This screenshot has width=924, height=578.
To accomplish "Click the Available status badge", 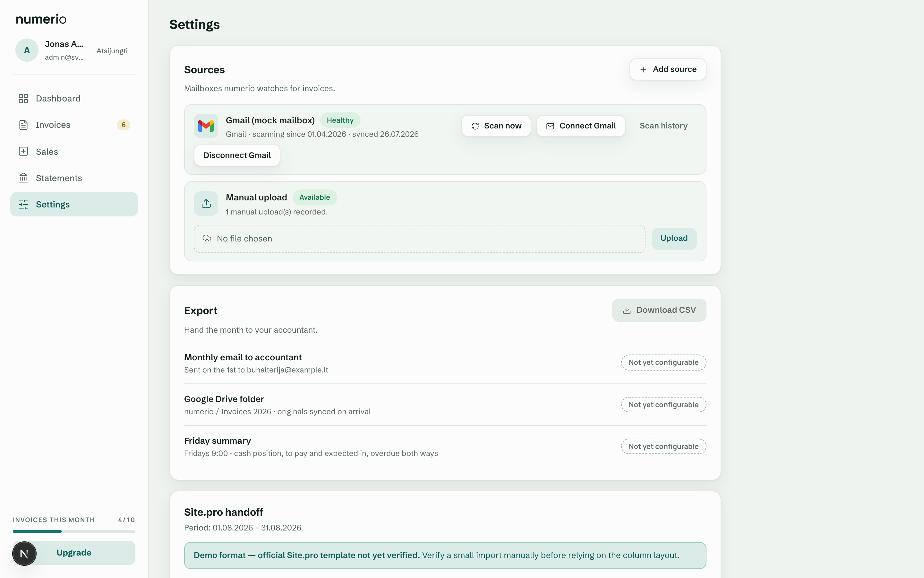I will point(315,197).
